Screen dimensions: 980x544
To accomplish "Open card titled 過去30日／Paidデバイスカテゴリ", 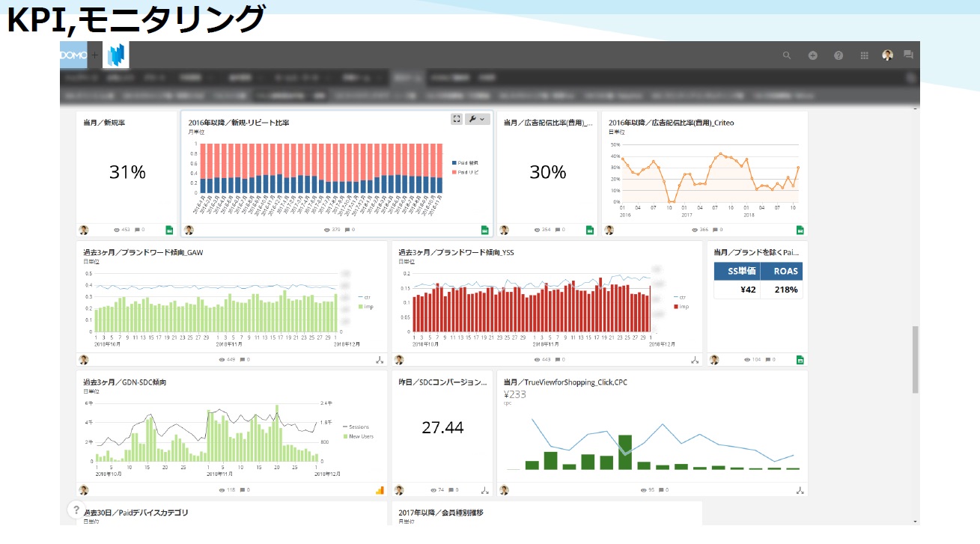I will pos(136,513).
